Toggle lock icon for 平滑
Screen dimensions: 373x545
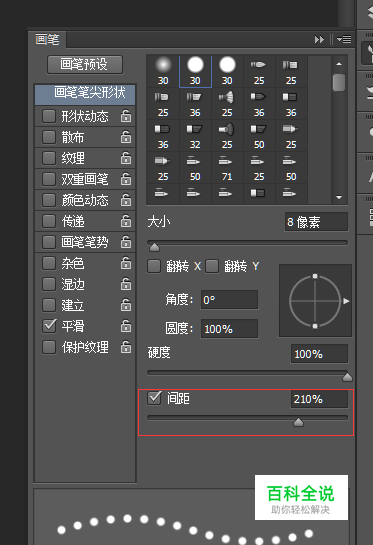(126, 326)
